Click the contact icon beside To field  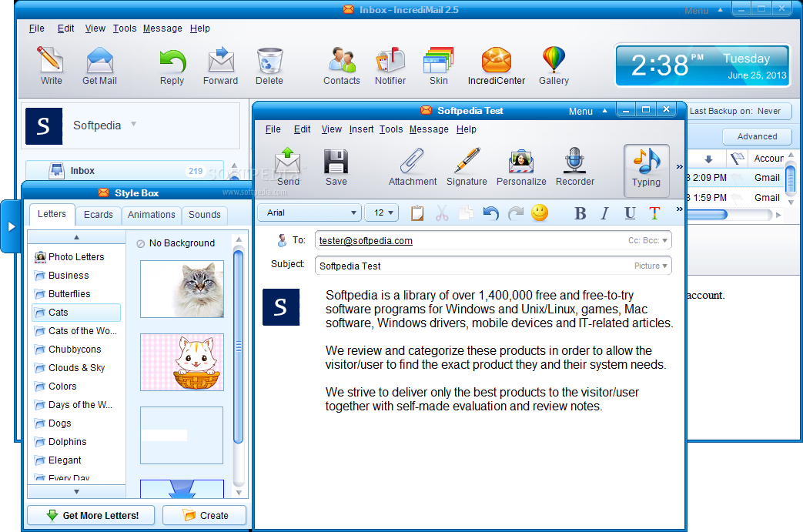pos(282,240)
